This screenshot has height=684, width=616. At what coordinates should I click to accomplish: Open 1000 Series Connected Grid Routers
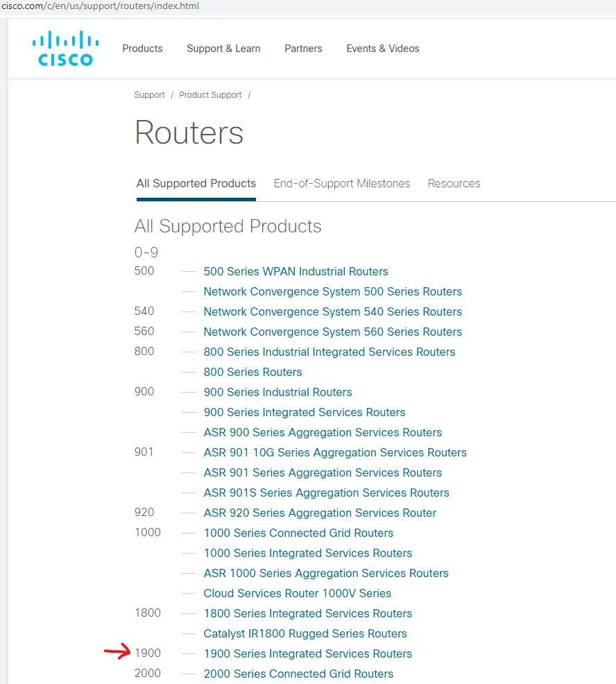point(298,533)
